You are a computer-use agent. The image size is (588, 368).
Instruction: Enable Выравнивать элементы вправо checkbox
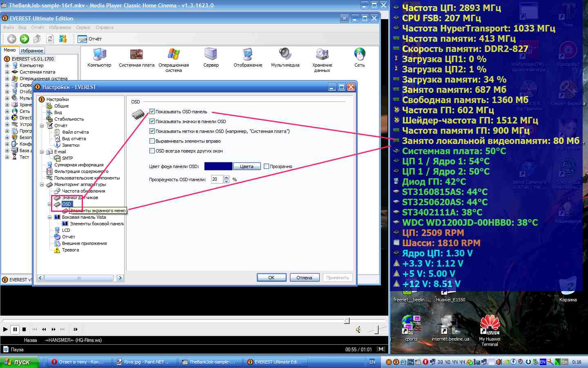coord(152,141)
